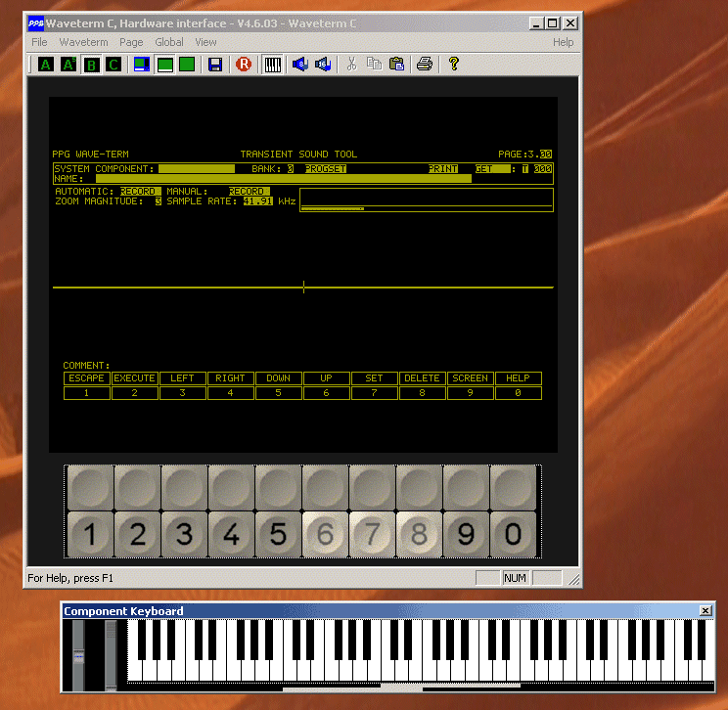The width and height of the screenshot is (728, 710).
Task: Click the ESCAPE softkey label
Action: (87, 378)
